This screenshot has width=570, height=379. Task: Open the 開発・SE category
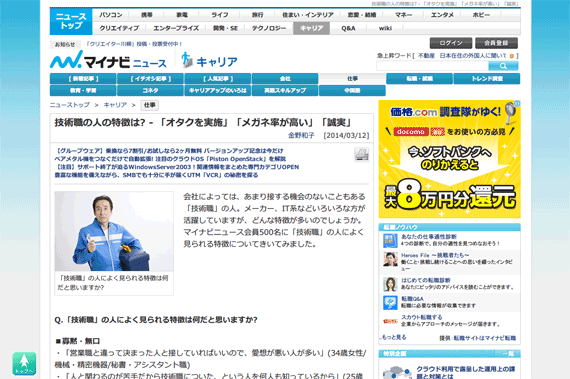(225, 28)
